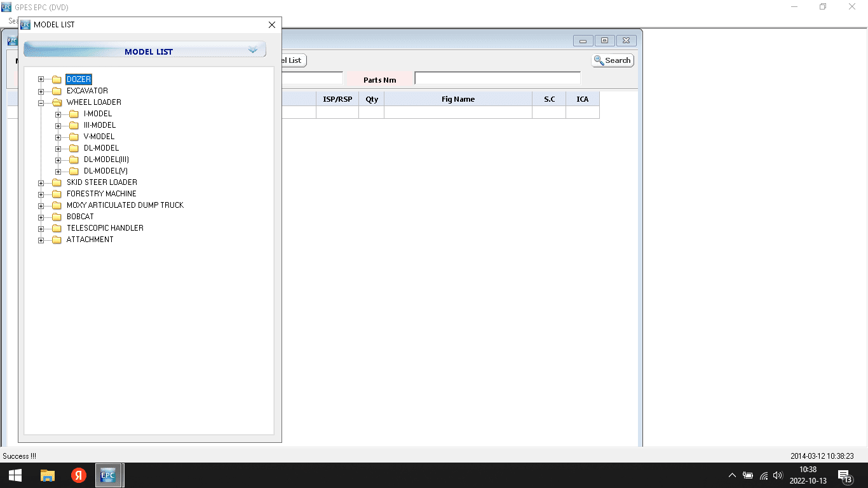This screenshot has width=868, height=488.
Task: Collapse the WHEEL LOADER tree node
Action: [x=41, y=102]
